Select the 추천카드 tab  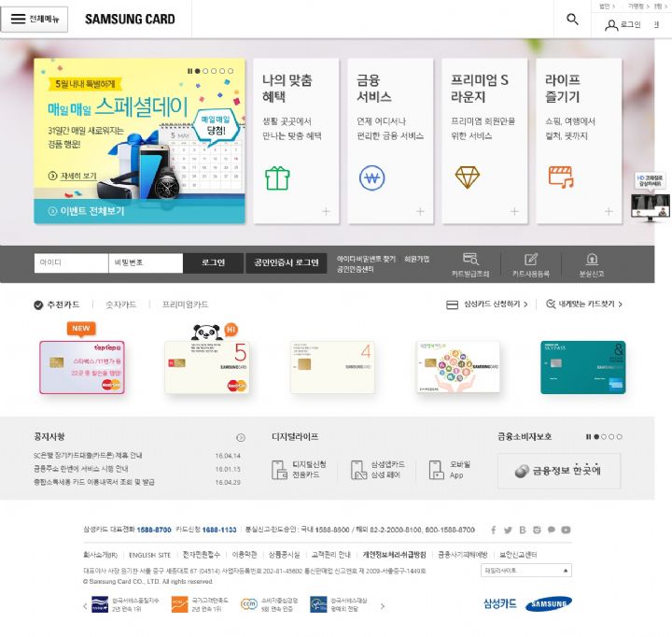click(57, 304)
